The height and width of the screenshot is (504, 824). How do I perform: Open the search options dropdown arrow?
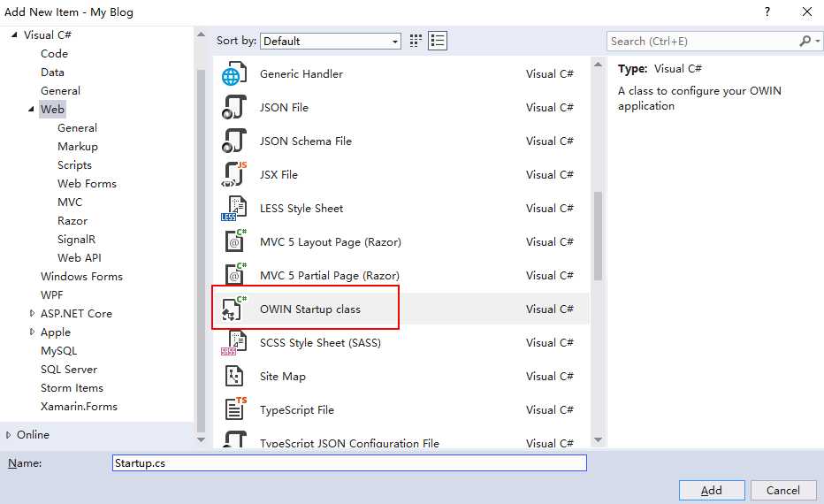click(x=817, y=41)
